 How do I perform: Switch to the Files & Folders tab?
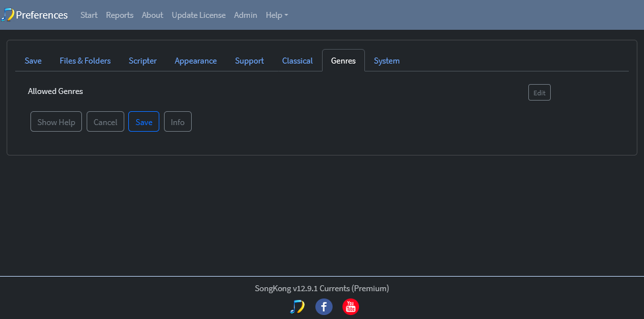85,61
